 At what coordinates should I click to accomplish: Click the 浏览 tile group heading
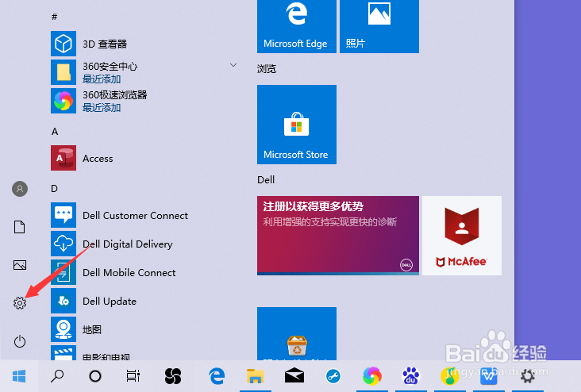click(x=267, y=68)
